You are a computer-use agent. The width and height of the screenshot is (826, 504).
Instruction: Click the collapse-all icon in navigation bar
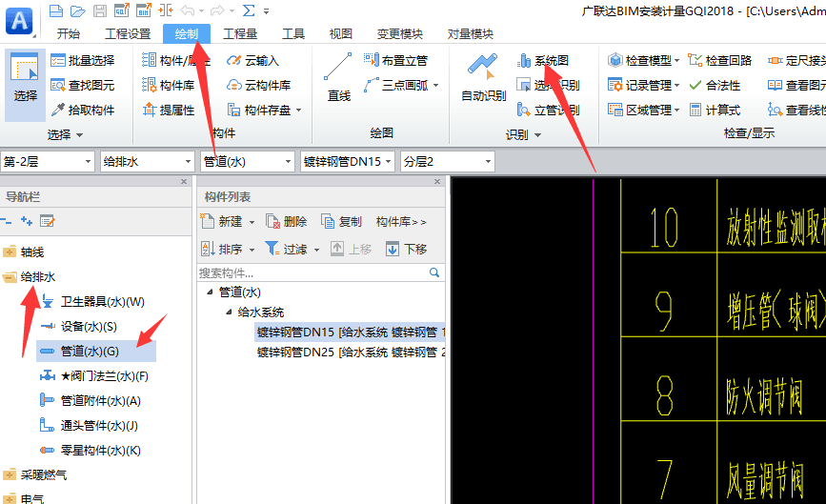coord(6,222)
